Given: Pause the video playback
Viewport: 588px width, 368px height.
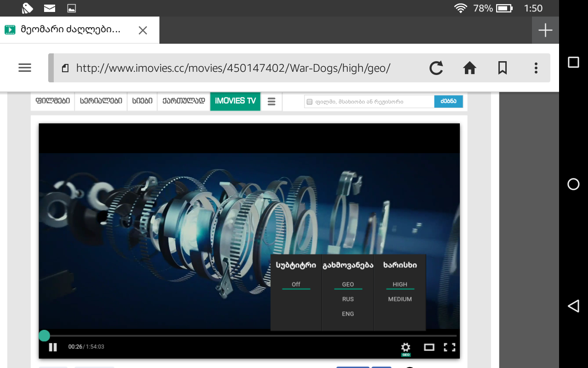Looking at the screenshot, I should tap(53, 347).
